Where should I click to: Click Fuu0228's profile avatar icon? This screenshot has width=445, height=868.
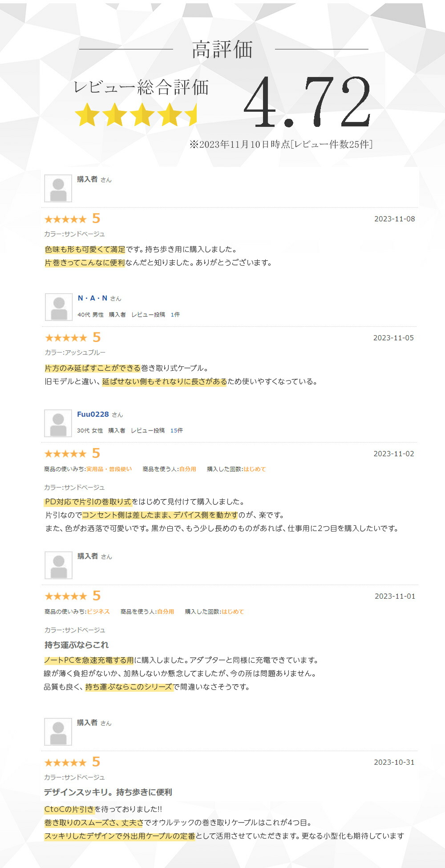58,423
